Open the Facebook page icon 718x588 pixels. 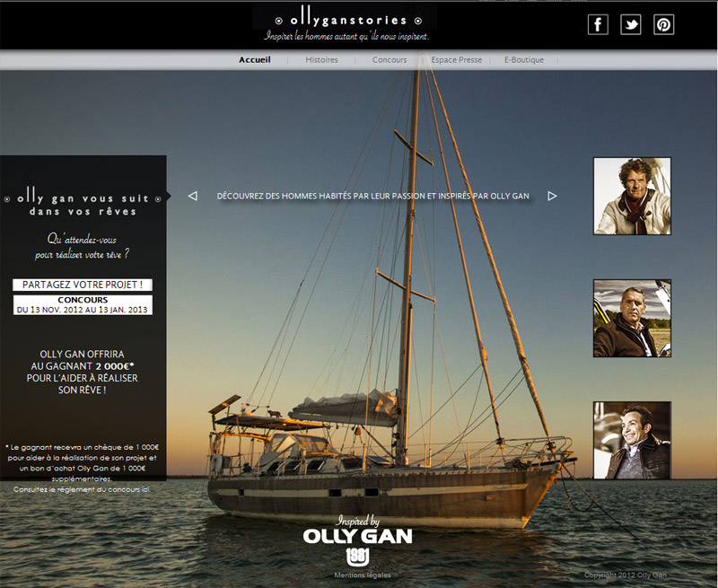pyautogui.click(x=598, y=25)
